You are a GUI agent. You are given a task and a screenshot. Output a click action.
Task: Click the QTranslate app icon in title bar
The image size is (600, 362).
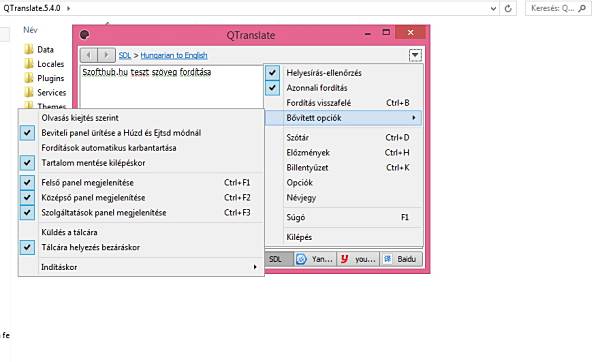(x=85, y=35)
